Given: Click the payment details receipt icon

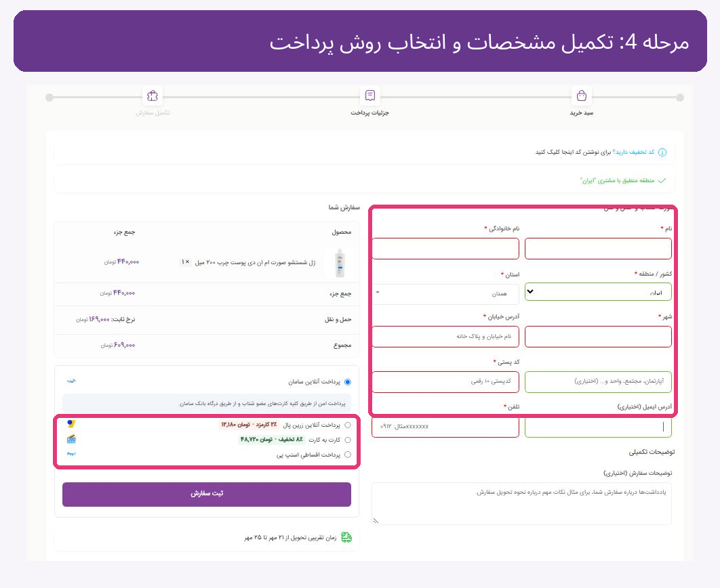Looking at the screenshot, I should point(370,96).
